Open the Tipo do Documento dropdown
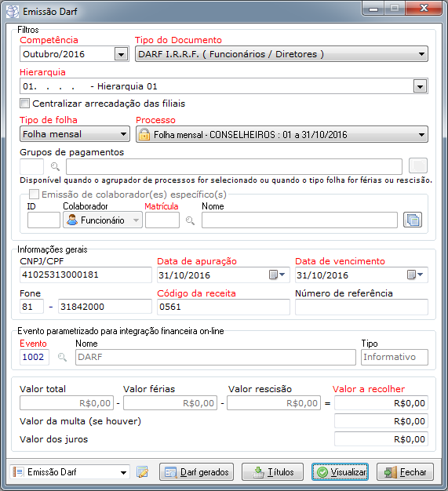The image size is (448, 491). coord(282,54)
